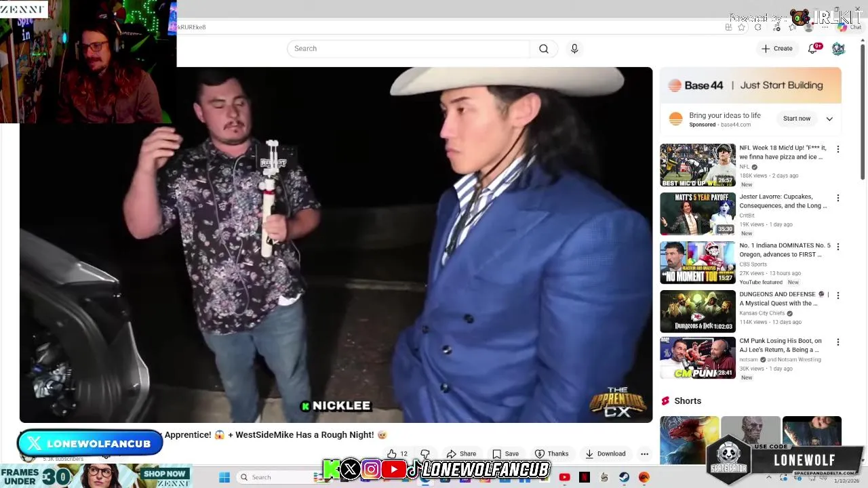Image resolution: width=868 pixels, height=488 pixels.
Task: Activate voice search microphone icon
Action: coord(574,49)
